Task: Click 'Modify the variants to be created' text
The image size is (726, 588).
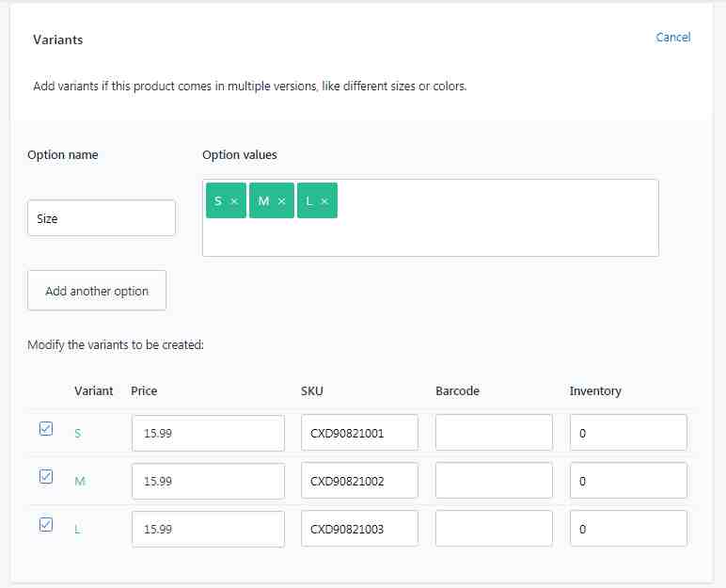Action: tap(116, 344)
